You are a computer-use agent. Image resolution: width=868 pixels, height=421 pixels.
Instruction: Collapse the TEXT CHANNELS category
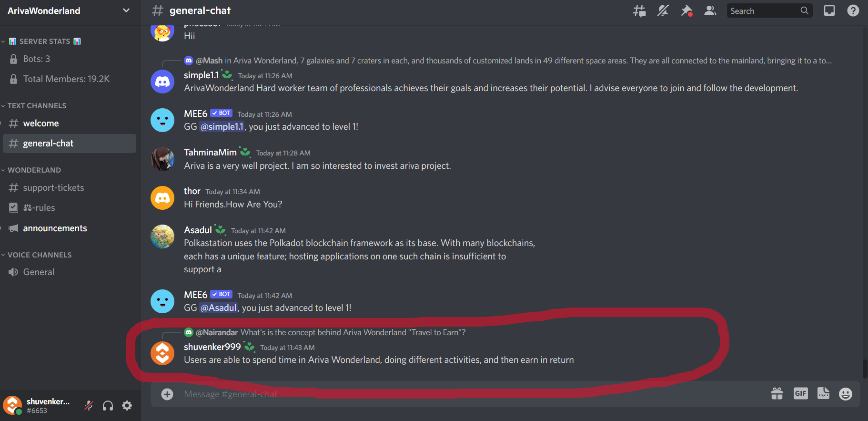click(37, 106)
